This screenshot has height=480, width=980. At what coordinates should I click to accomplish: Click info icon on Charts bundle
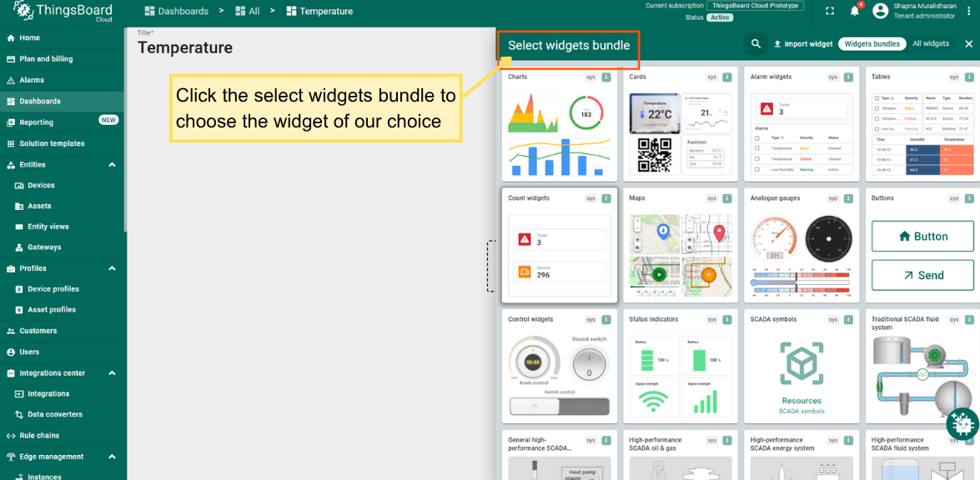pyautogui.click(x=606, y=77)
